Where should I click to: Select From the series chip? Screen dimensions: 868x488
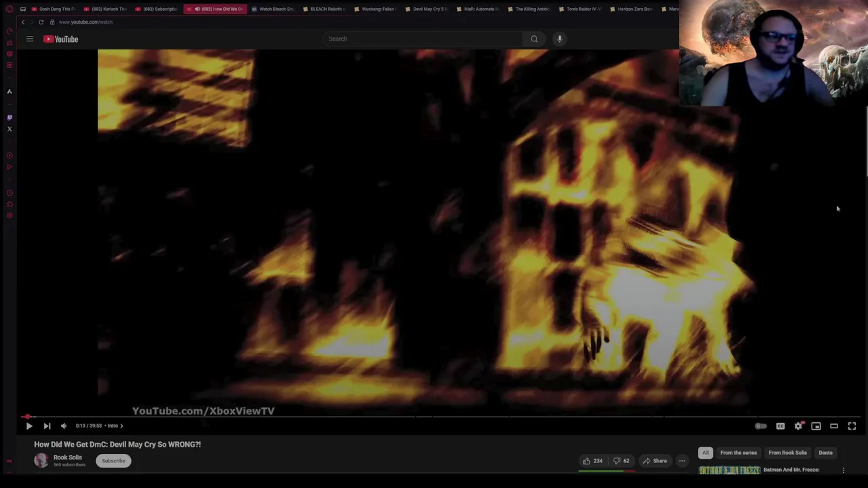click(738, 453)
